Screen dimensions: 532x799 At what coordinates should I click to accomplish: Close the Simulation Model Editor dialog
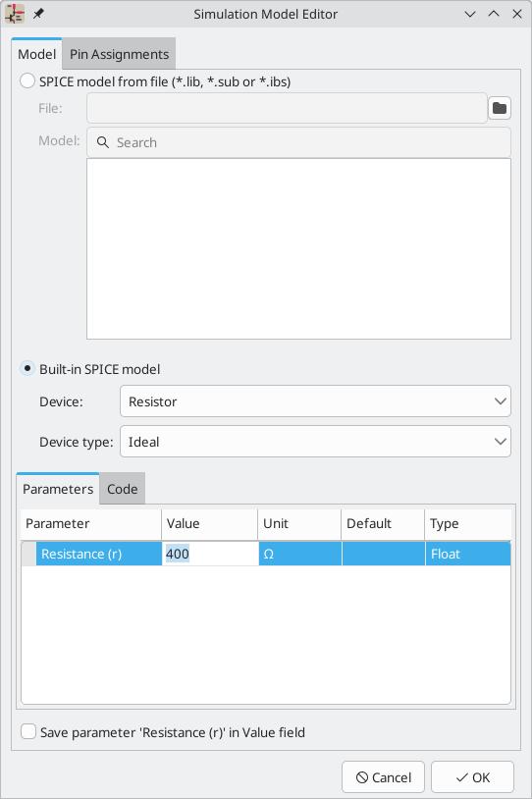click(517, 14)
